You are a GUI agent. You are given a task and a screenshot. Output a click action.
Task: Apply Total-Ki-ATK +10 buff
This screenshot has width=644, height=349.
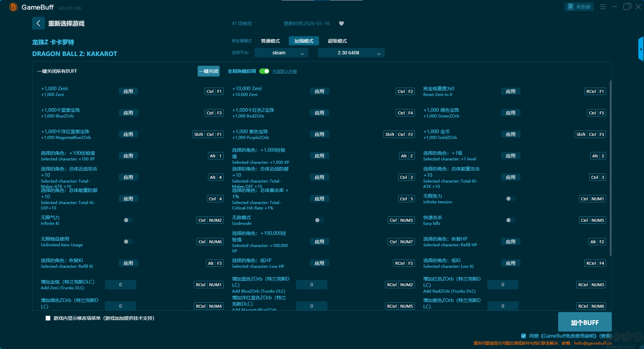511,177
